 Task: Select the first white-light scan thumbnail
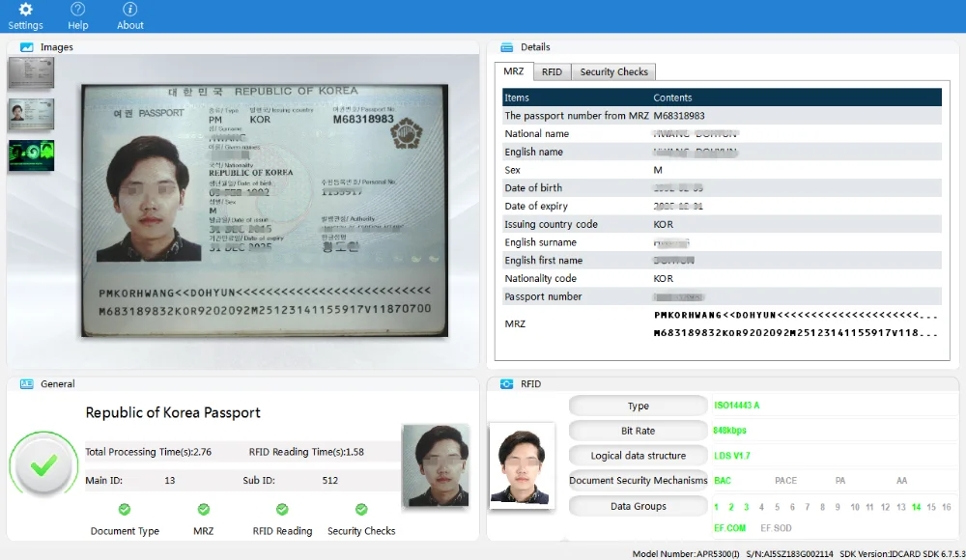(x=31, y=72)
